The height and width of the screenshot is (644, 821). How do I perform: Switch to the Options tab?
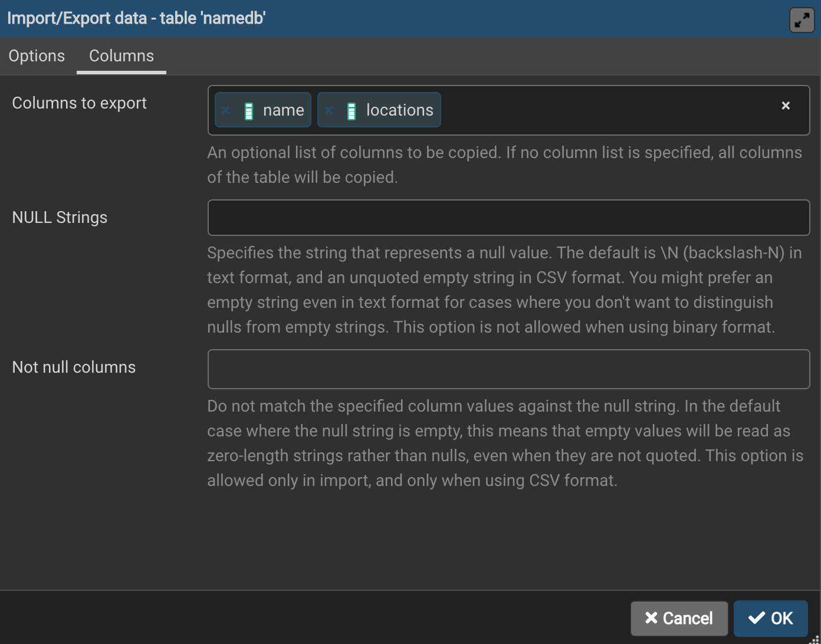click(x=37, y=56)
